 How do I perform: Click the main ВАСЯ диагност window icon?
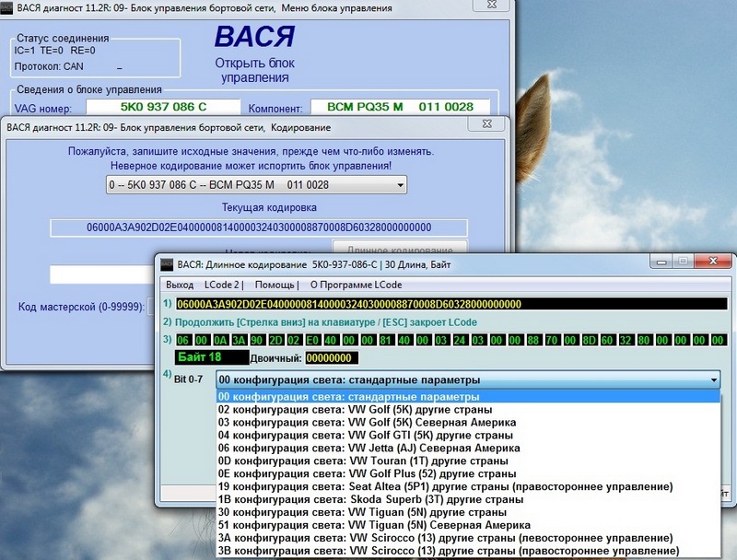pos(6,8)
